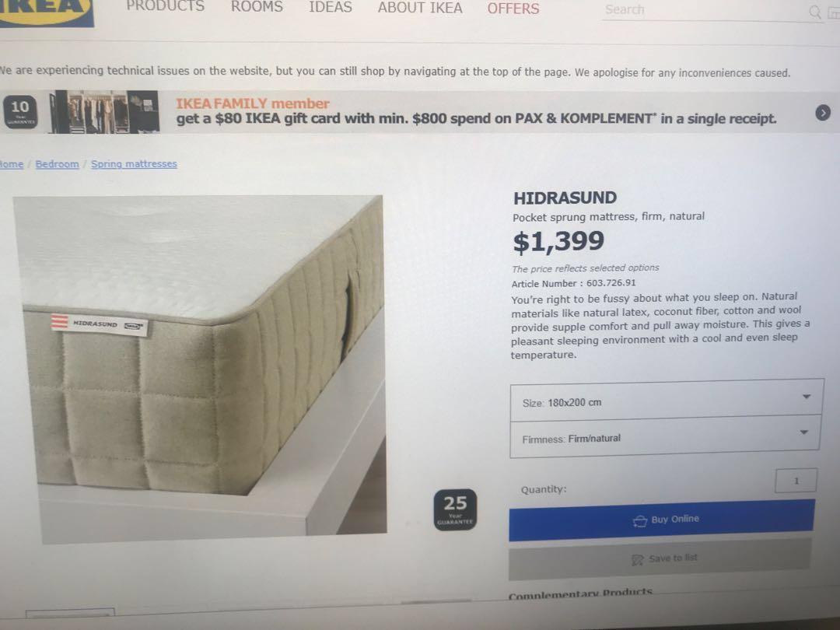Open the ROOMS menu

tap(257, 7)
